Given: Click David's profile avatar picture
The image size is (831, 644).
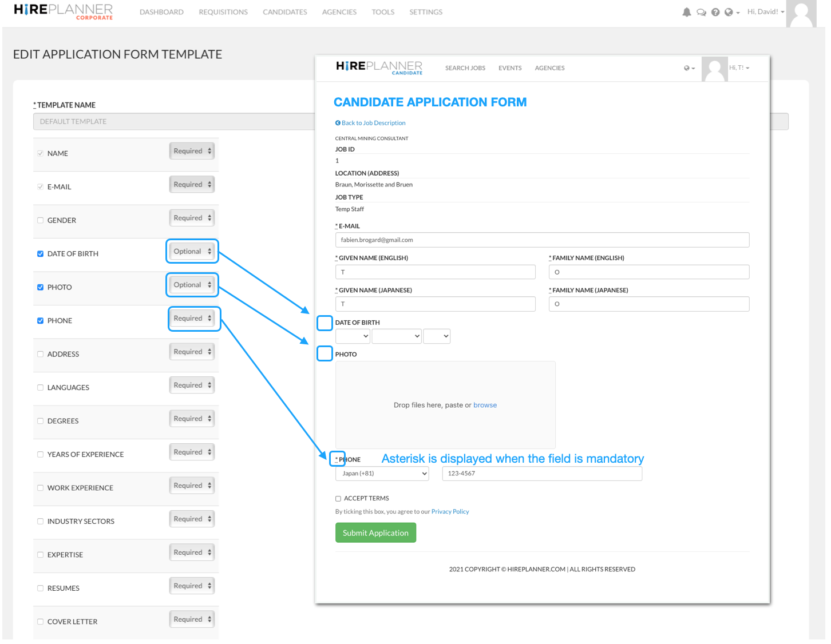Looking at the screenshot, I should pos(801,13).
